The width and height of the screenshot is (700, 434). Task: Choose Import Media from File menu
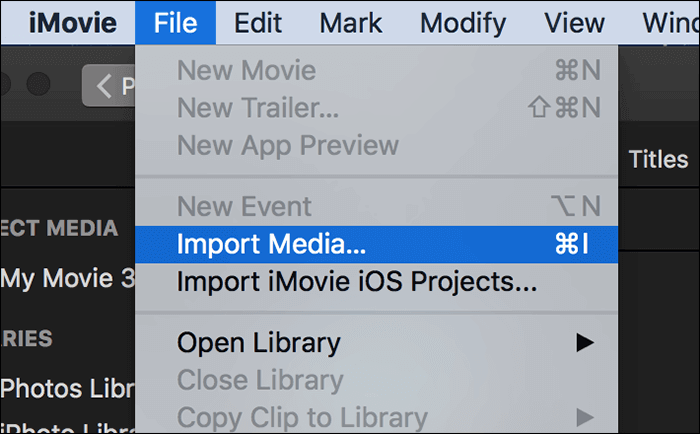pos(272,244)
